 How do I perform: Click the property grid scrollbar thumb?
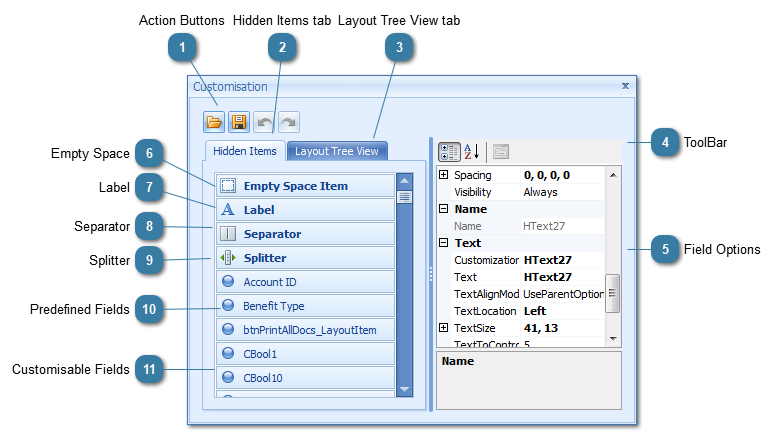(x=613, y=293)
